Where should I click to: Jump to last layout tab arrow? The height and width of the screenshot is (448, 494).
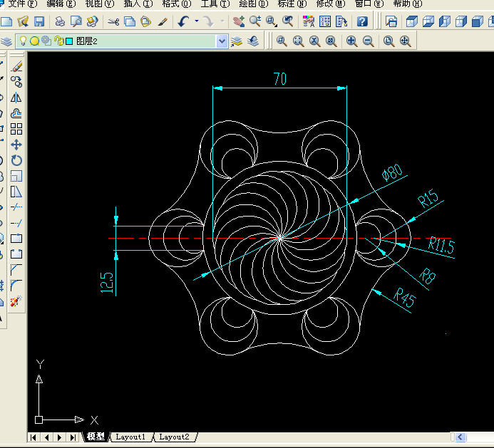tap(73, 437)
